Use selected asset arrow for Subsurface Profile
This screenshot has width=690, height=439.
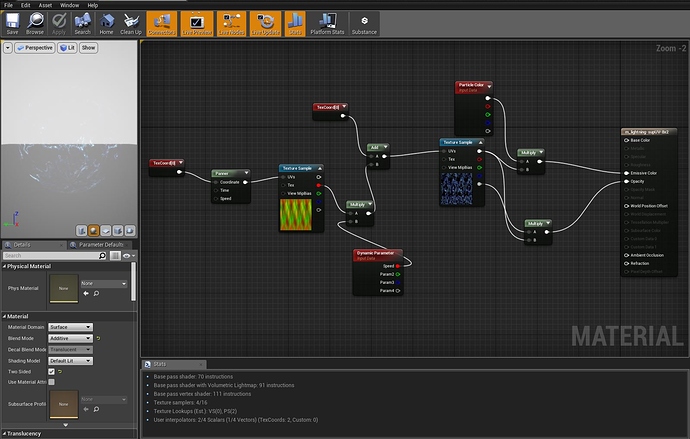86,409
